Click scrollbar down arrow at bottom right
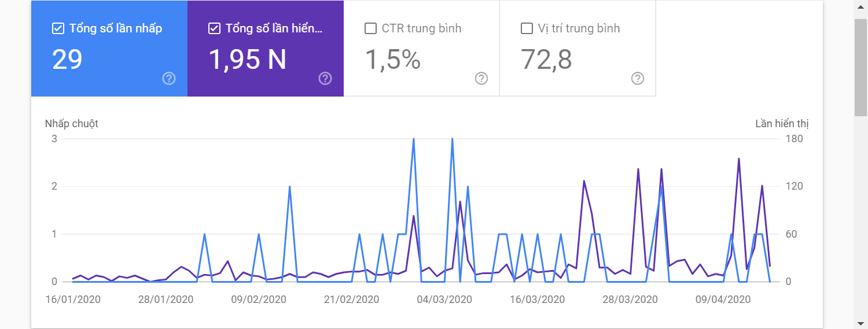Image resolution: width=868 pixels, height=329 pixels. click(x=861, y=323)
